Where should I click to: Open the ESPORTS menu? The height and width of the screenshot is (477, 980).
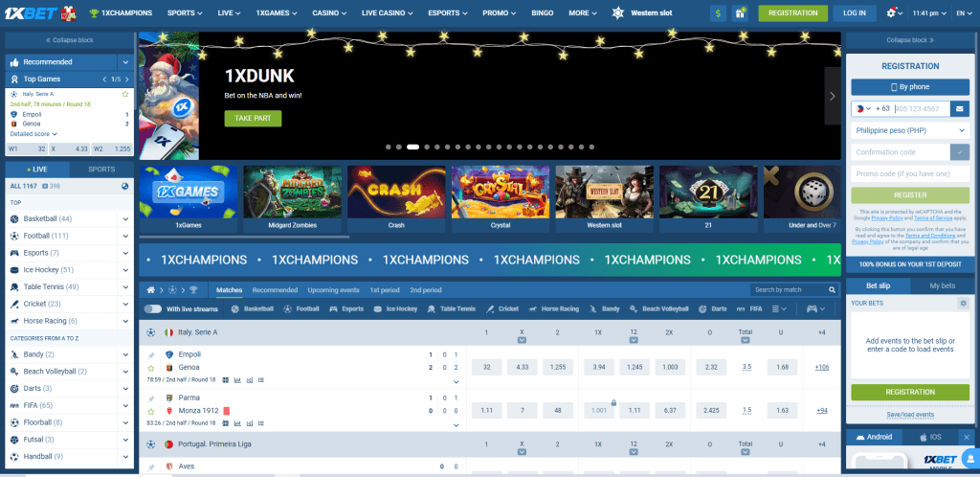[x=448, y=13]
